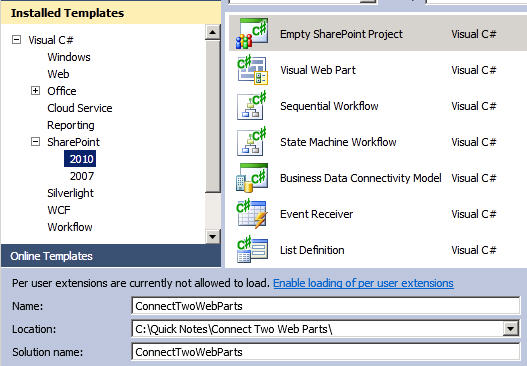Click the 'Sequential Workflow' name text
Viewport: 527px width, 366px height.
329,106
